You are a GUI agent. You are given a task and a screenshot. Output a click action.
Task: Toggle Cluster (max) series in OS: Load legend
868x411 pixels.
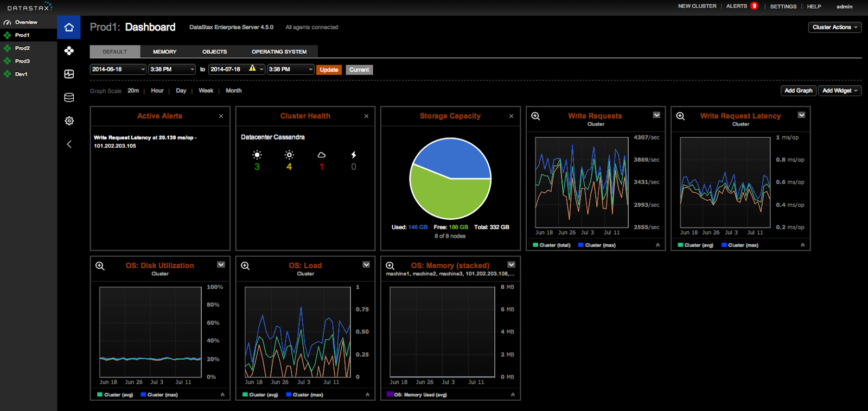click(x=304, y=395)
